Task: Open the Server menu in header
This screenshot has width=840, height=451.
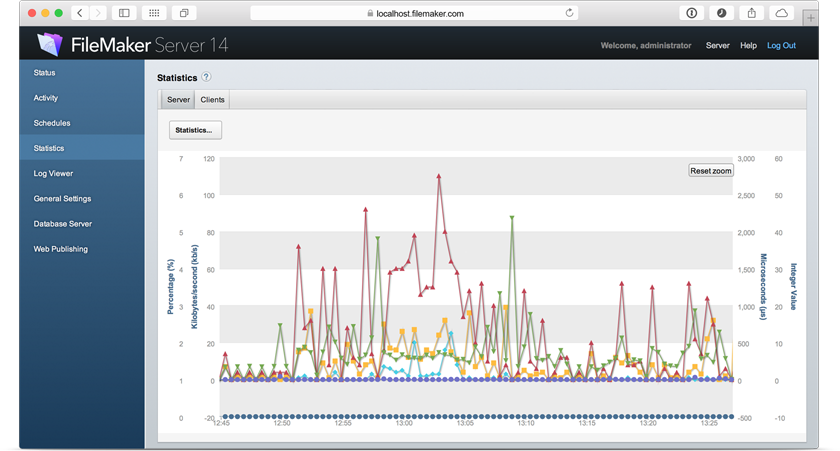Action: tap(717, 46)
